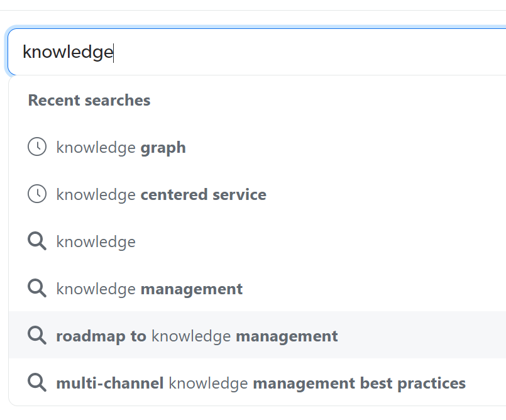Select the knowledge graph recent search

121,146
